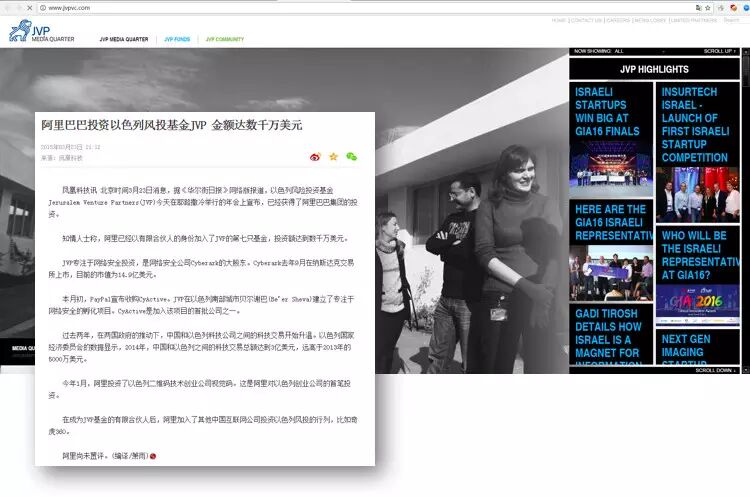Screen dimensions: 750x497
Task: Click the www.jvpvc.com address bar
Action: pos(368,8)
